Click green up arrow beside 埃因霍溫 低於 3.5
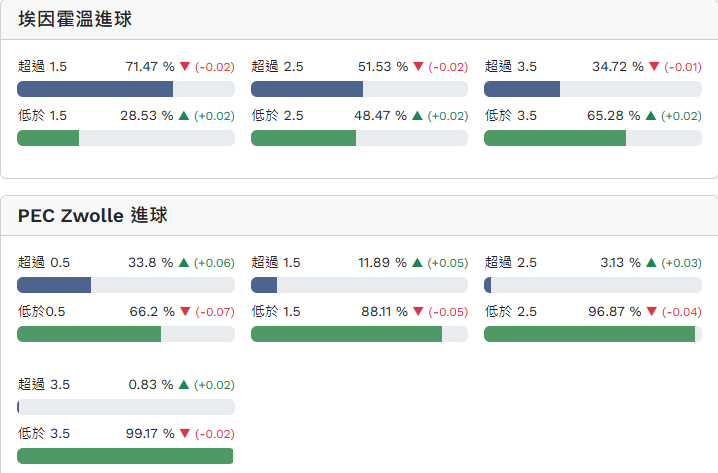Screen dimensions: 718x473 pyautogui.click(x=650, y=116)
